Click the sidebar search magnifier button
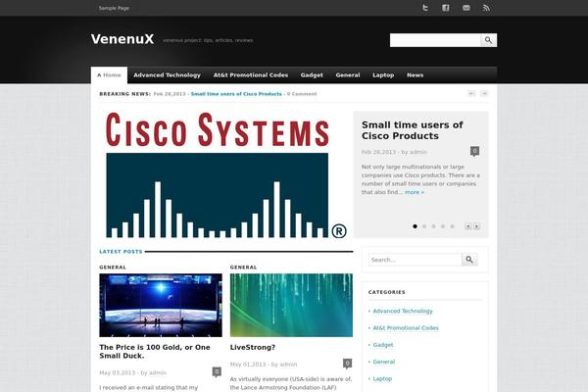This screenshot has width=588, height=392. pyautogui.click(x=469, y=260)
